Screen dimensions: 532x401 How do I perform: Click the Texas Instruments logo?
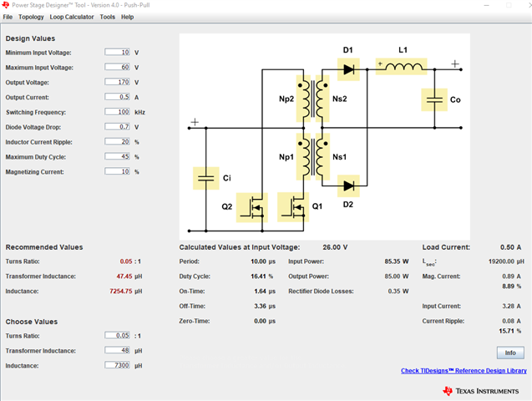click(x=481, y=391)
